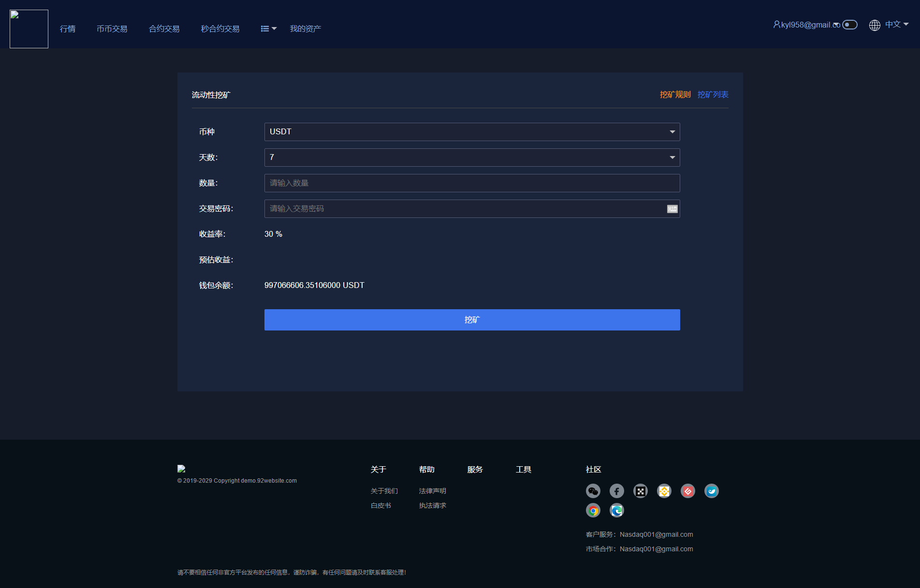Open 执法请求 law enforcement request link
This screenshot has height=588, width=920.
coord(433,505)
